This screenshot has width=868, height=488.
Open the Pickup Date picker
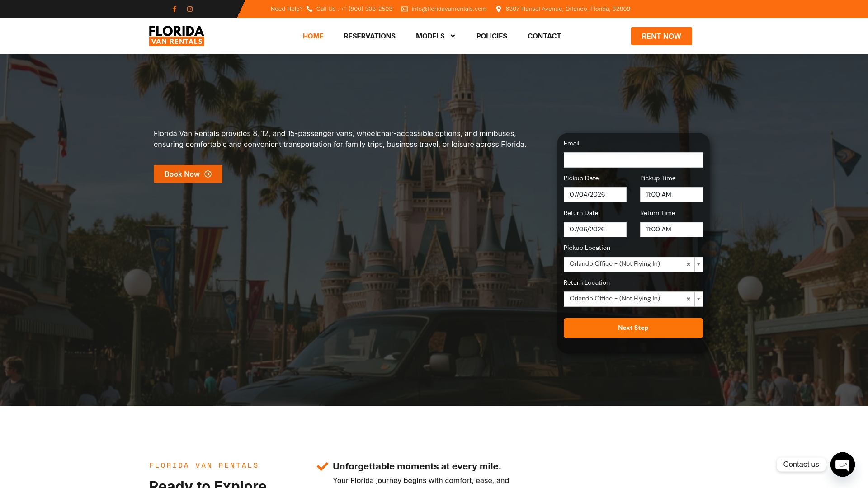[x=595, y=195]
